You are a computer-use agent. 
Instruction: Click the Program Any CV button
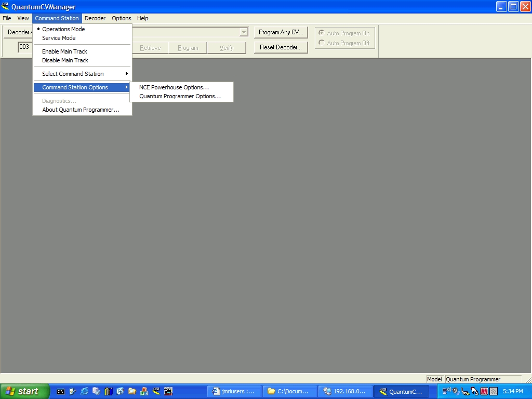[x=281, y=32]
